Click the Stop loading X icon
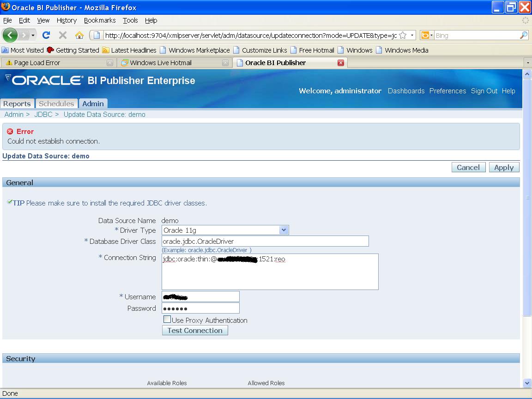The width and height of the screenshot is (532, 399). point(63,35)
